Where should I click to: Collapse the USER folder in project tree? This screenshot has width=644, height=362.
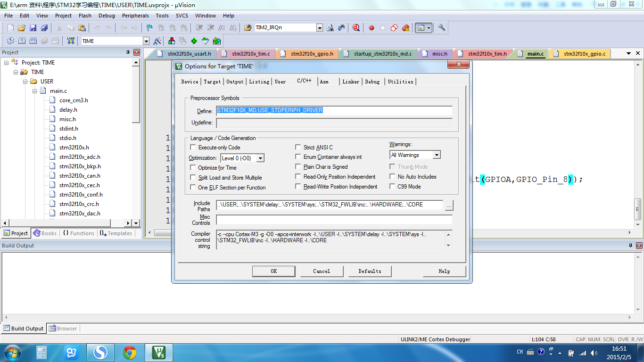coord(25,82)
